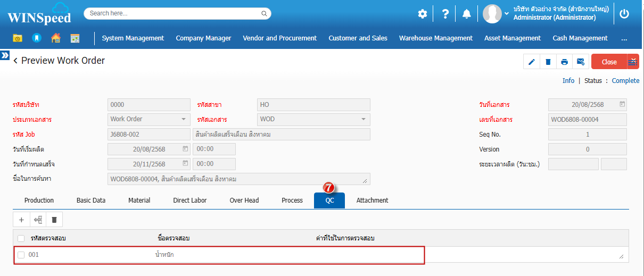Click the send email envelope icon

point(580,62)
